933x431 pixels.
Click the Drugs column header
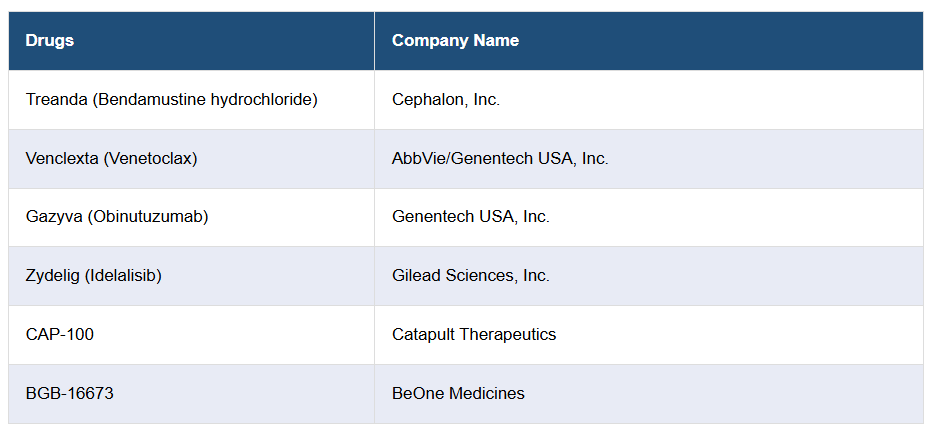tap(50, 41)
